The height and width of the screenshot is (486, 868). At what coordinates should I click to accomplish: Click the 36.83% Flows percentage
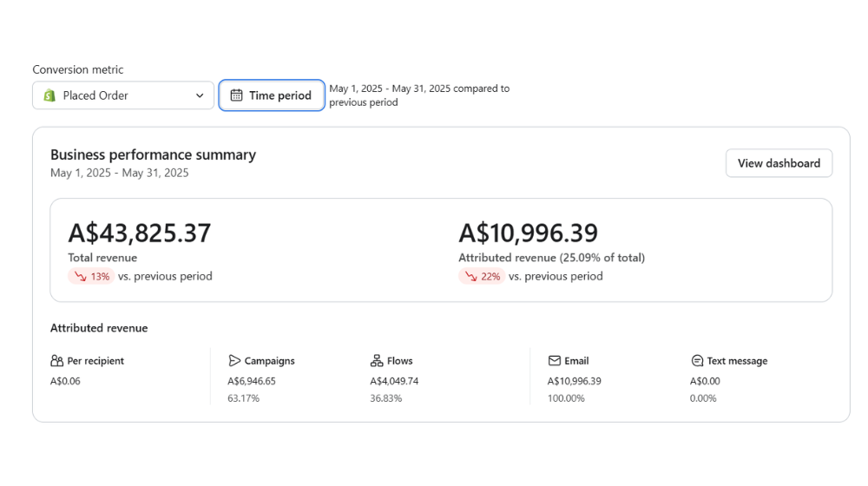(386, 398)
